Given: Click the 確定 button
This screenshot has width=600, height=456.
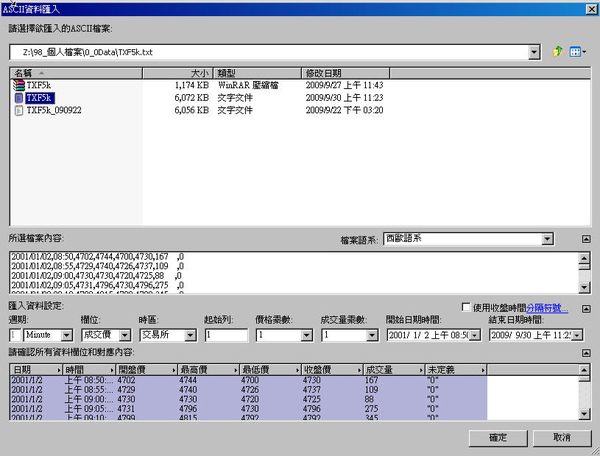Looking at the screenshot, I should (x=498, y=438).
